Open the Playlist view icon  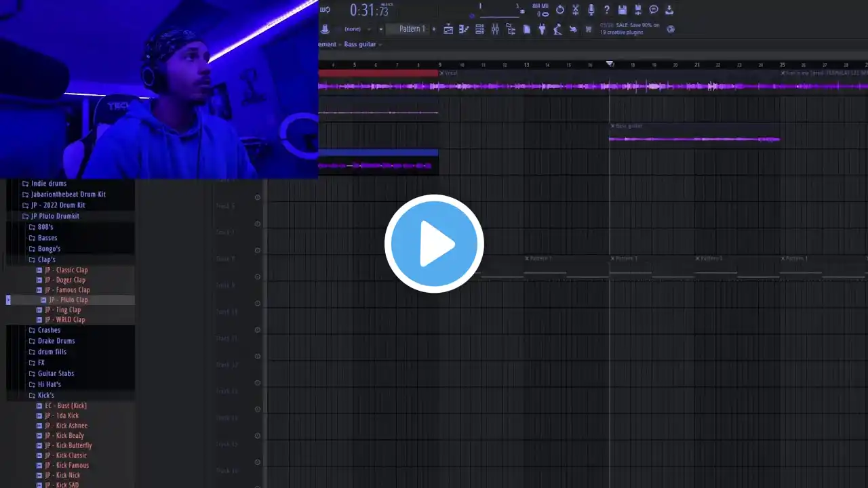(448, 29)
